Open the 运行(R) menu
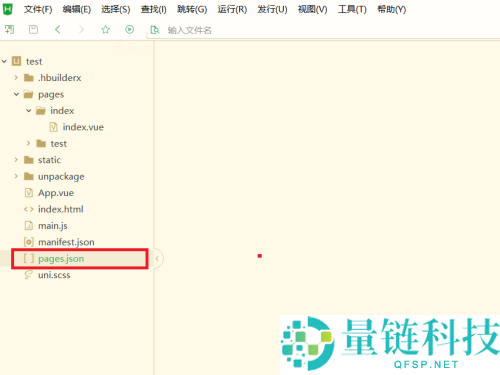Viewport: 500px width, 375px height. pos(232,9)
